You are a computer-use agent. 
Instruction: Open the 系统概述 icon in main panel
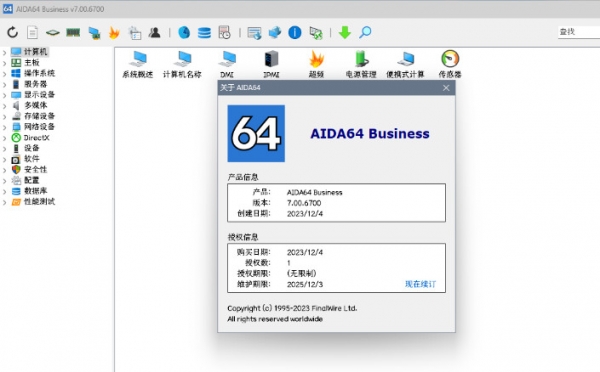pos(138,64)
